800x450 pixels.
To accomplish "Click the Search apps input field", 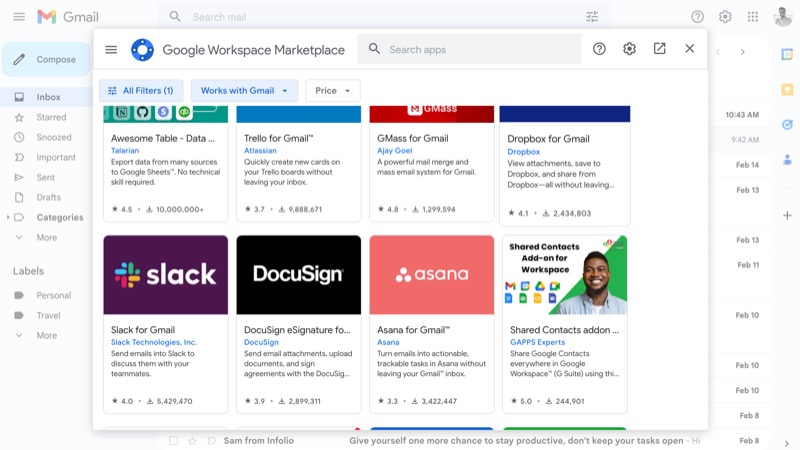I will click(480, 49).
